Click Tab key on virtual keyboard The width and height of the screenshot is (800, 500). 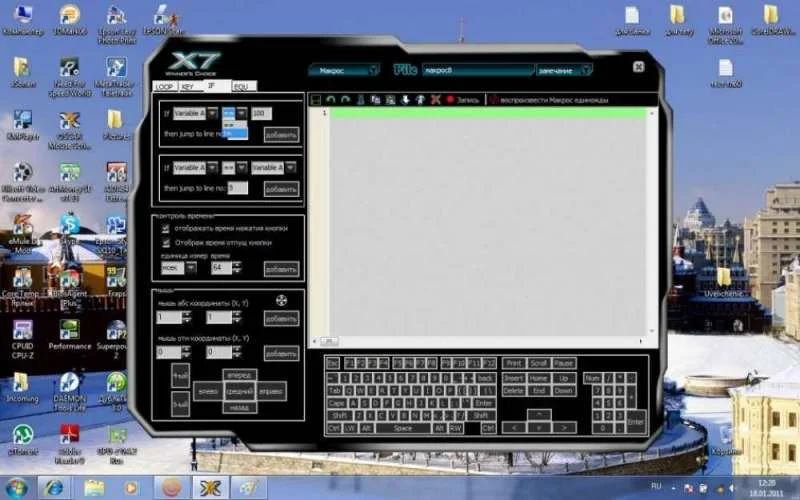coord(334,390)
